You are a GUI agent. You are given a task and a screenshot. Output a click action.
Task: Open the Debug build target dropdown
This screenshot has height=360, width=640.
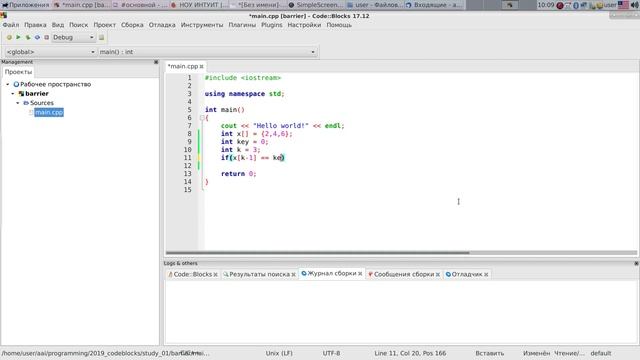(73, 37)
